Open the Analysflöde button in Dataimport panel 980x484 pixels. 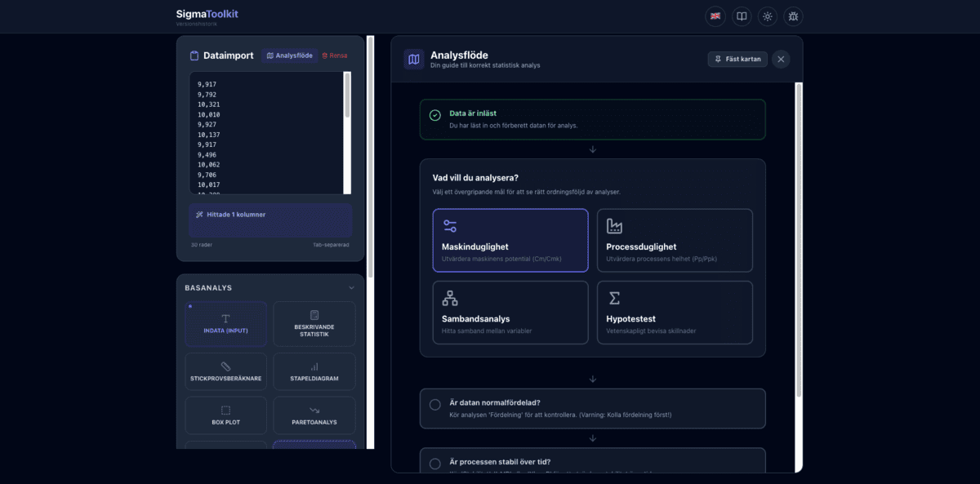[289, 56]
